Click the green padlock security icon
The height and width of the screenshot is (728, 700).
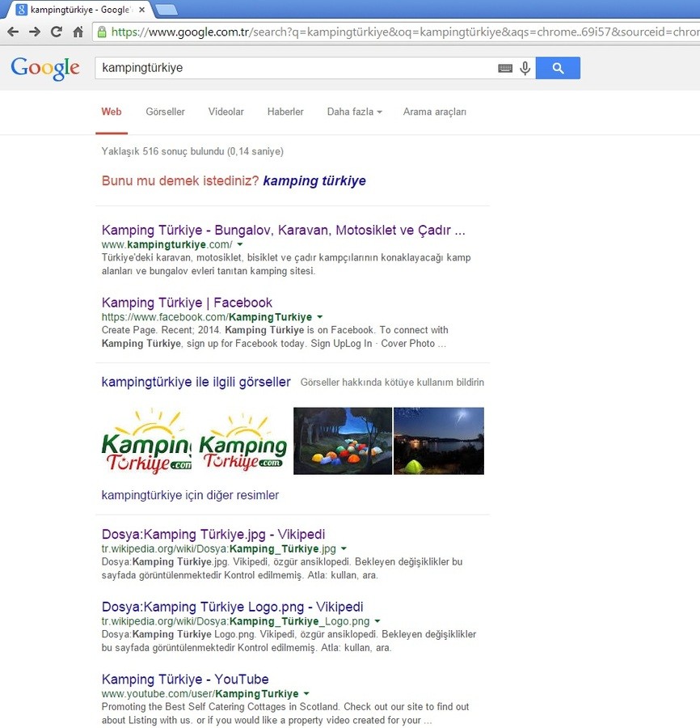tap(102, 32)
